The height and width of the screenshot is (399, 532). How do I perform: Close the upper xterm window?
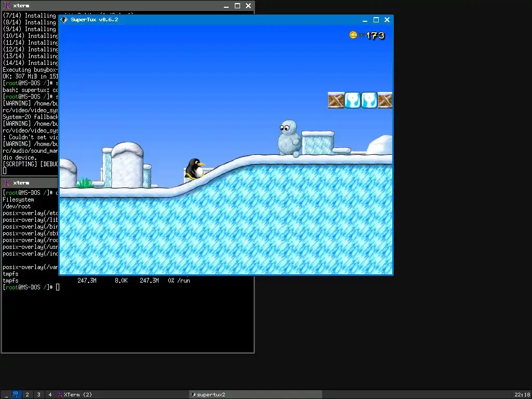[248, 6]
